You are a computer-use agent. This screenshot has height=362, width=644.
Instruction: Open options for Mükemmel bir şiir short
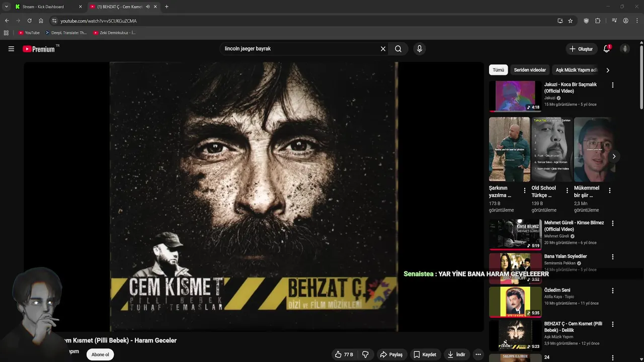click(x=609, y=191)
